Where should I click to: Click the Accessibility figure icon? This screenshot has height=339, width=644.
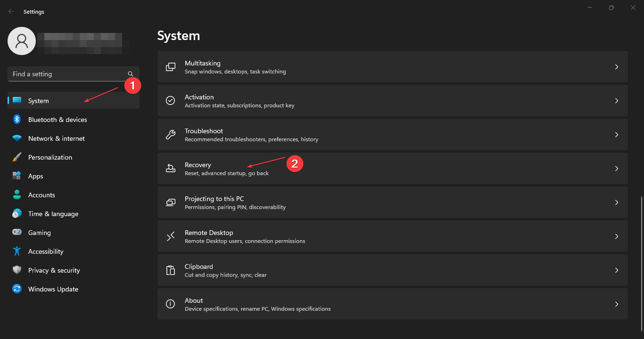point(17,251)
